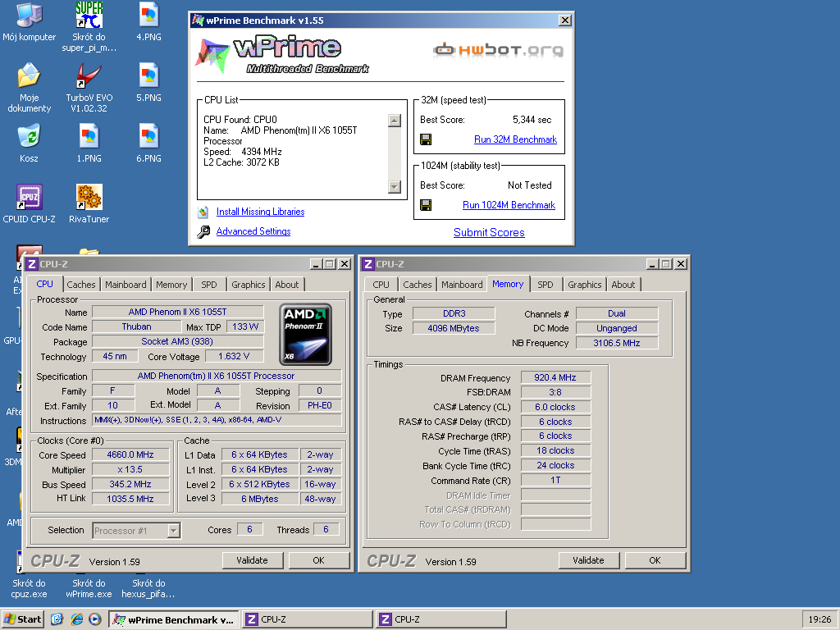Image resolution: width=840 pixels, height=630 pixels.
Task: Click AMD Phenom II logo in CPU-Z
Action: click(306, 335)
